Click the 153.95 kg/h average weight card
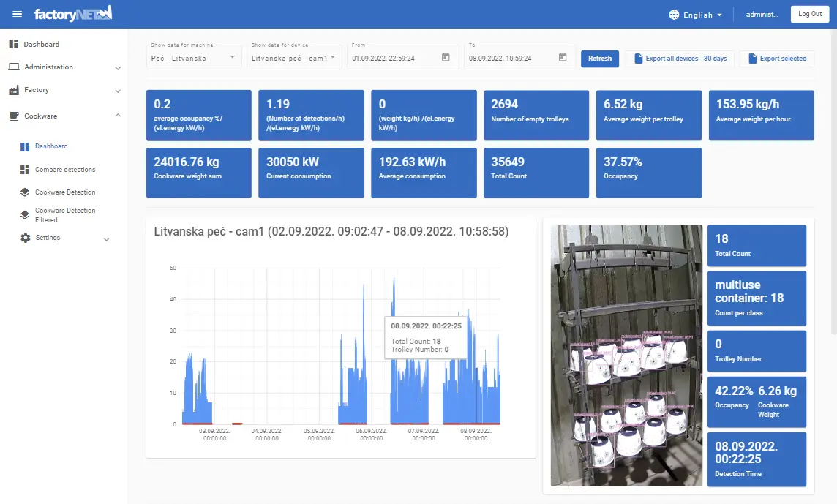Image resolution: width=837 pixels, height=504 pixels. click(x=761, y=116)
